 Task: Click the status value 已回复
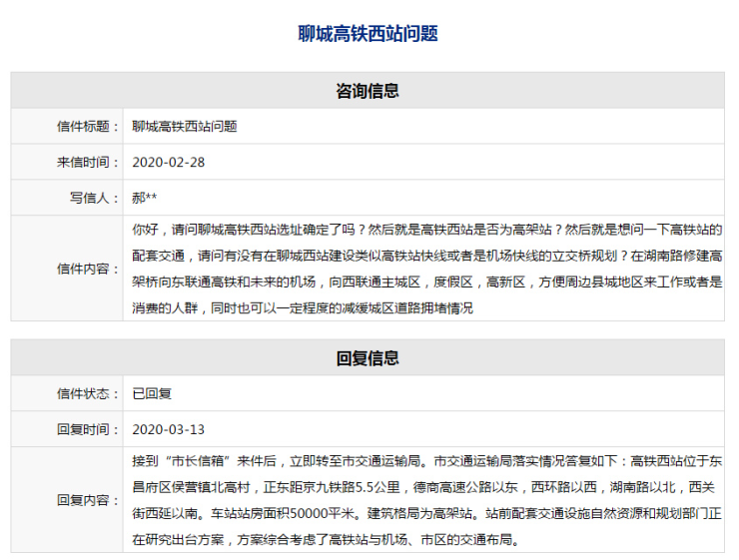click(152, 393)
